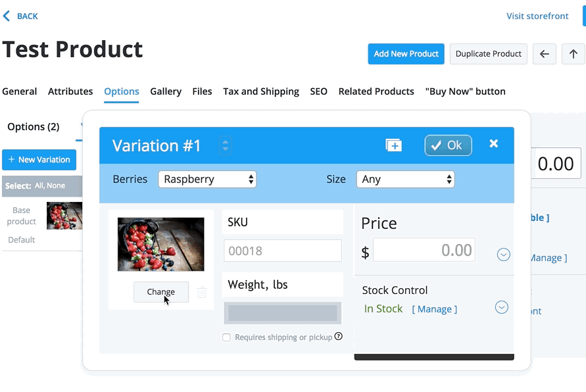Open the Tax and Shipping tab
The image size is (586, 392).
click(x=261, y=91)
